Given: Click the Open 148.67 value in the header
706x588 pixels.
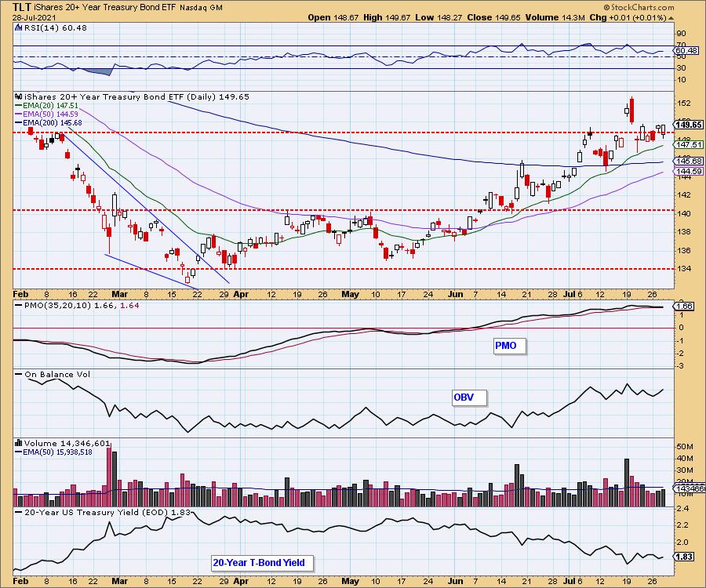Looking at the screenshot, I should (x=333, y=17).
